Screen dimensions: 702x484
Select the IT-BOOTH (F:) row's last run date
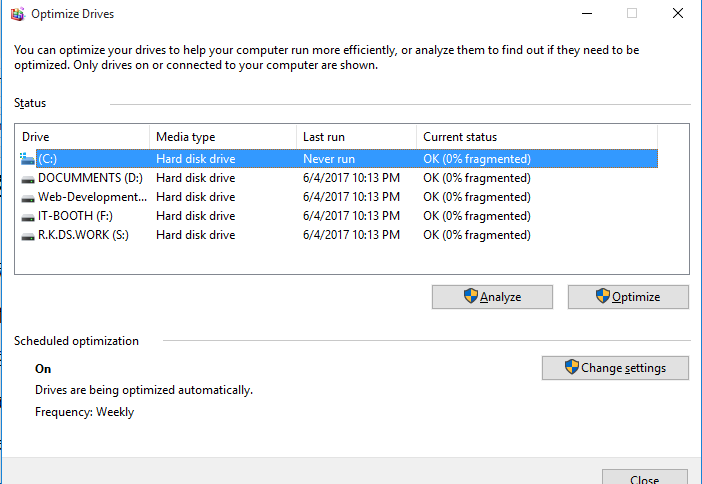[x=351, y=216]
